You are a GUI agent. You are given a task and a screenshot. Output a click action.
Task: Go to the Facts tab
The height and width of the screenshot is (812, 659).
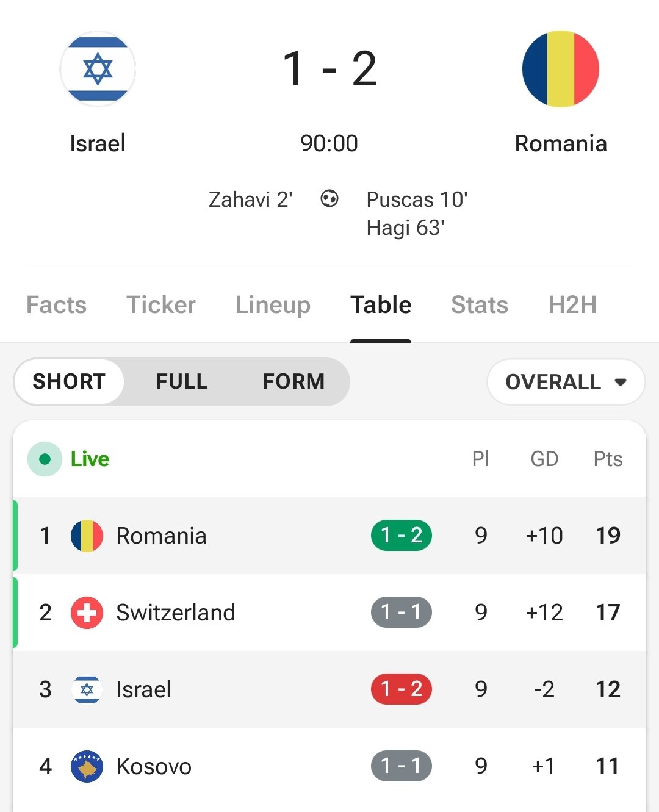[56, 304]
